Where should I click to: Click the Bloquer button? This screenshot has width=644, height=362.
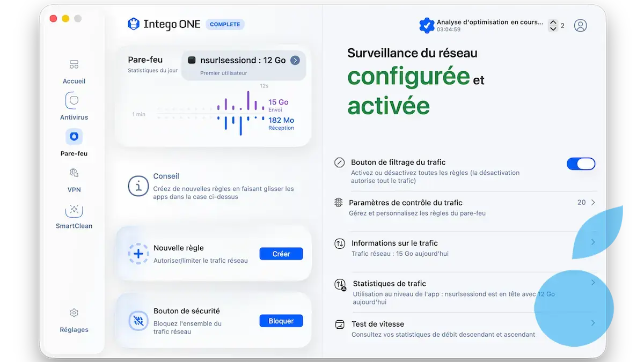281,321
